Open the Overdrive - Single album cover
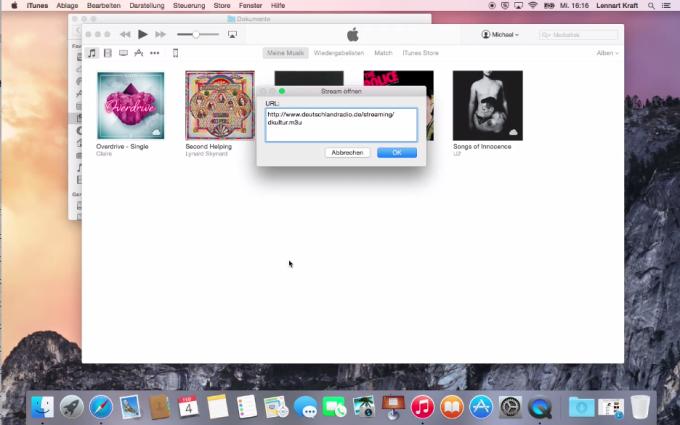Viewport: 680px width, 425px height. 131,105
